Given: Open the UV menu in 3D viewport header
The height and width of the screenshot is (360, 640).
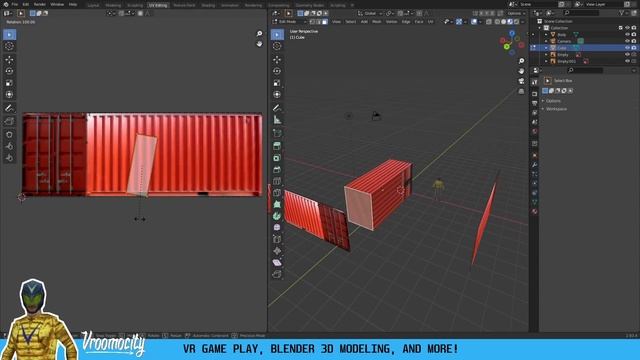Looking at the screenshot, I should pos(430,22).
